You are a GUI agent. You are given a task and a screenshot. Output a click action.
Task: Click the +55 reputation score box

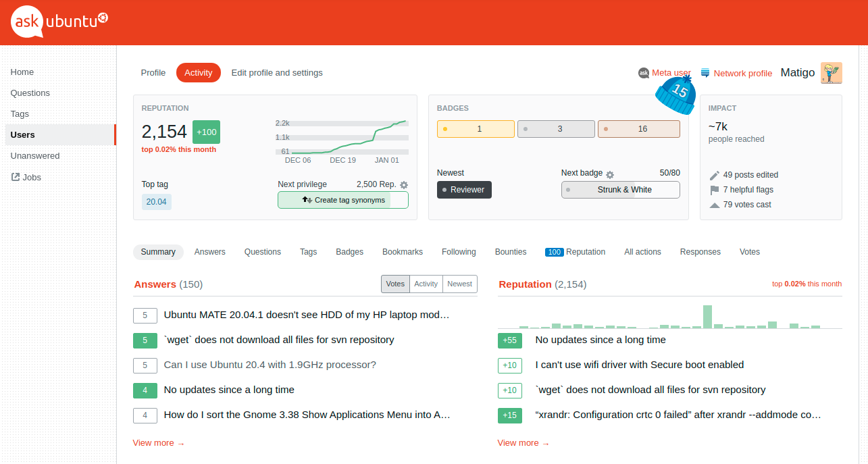(510, 340)
